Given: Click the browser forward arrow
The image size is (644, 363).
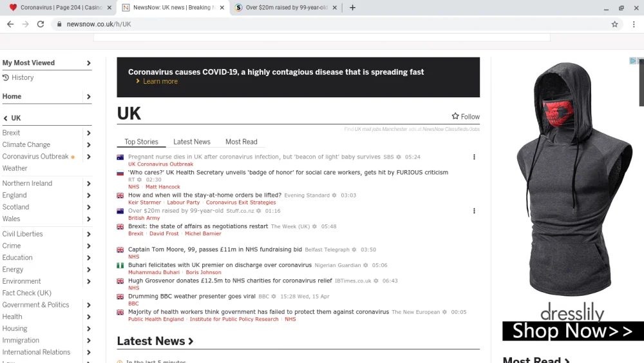Looking at the screenshot, I should (26, 25).
